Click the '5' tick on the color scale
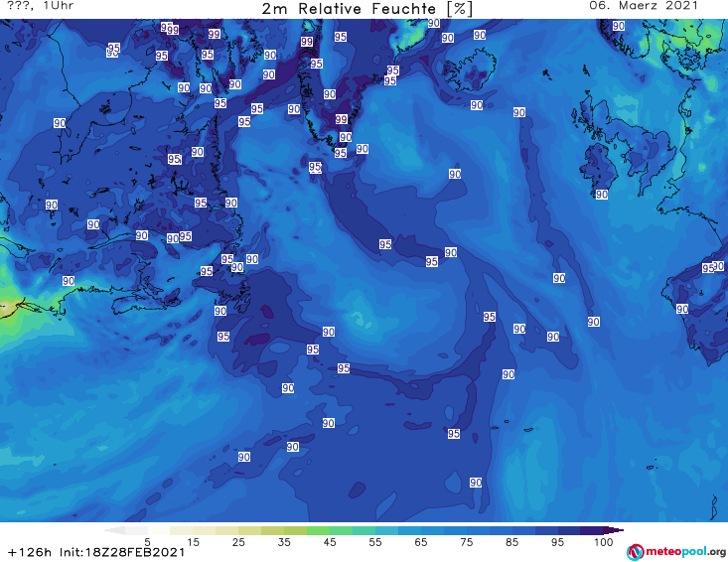Viewport: 728px width, 562px height. click(x=147, y=542)
